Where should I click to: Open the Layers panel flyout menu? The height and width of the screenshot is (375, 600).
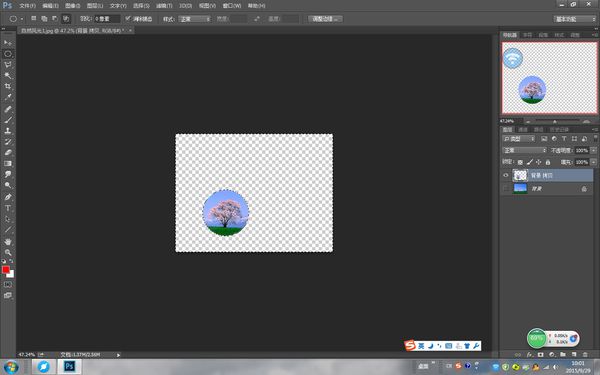(595, 130)
